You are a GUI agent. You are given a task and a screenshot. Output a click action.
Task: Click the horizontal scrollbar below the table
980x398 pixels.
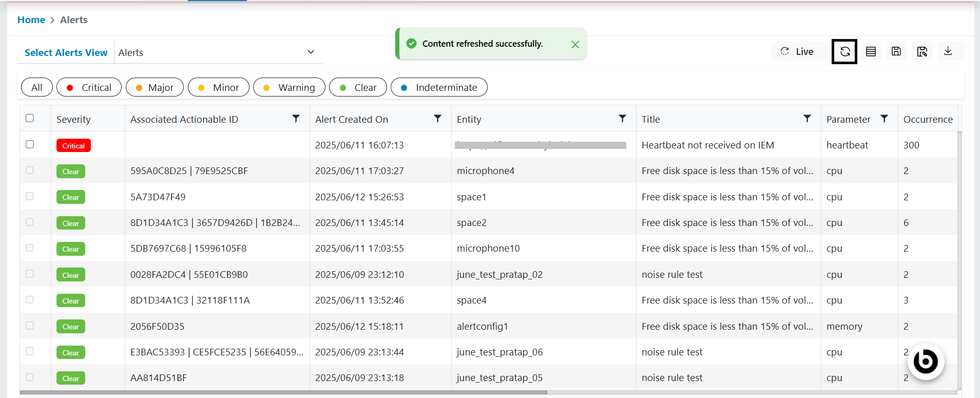(283, 393)
